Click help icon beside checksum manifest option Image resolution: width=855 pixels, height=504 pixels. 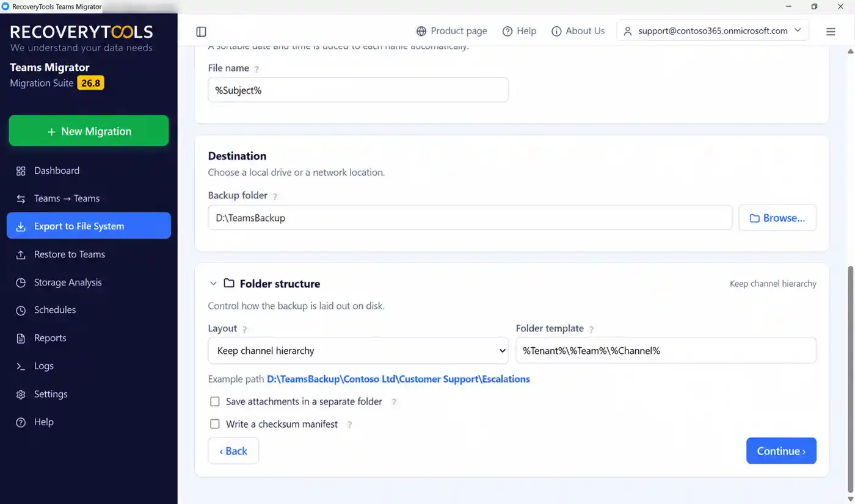tap(349, 425)
